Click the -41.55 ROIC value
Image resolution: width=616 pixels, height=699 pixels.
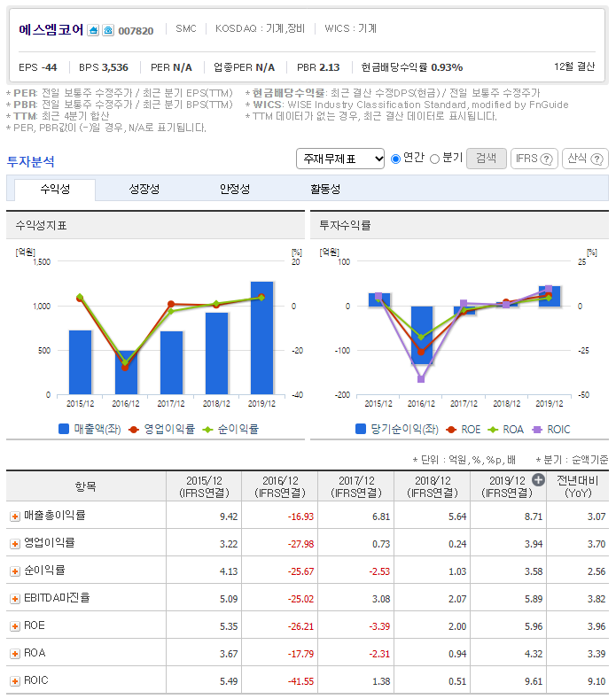pyautogui.click(x=300, y=681)
